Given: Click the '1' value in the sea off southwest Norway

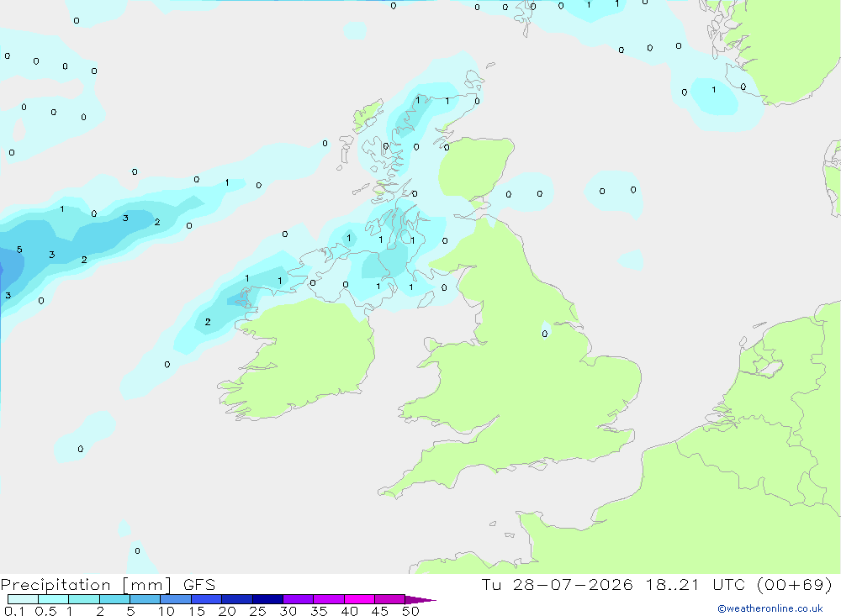Looking at the screenshot, I should 713,90.
